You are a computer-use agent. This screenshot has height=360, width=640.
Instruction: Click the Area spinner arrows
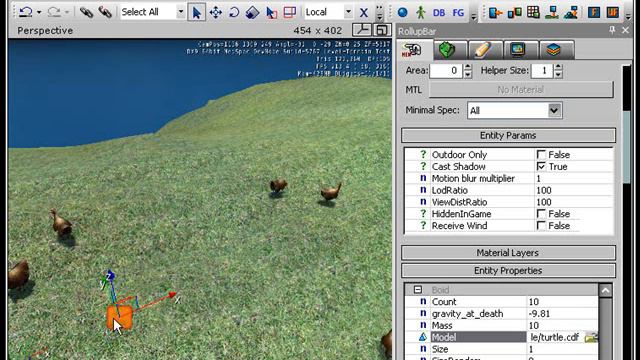(468, 71)
